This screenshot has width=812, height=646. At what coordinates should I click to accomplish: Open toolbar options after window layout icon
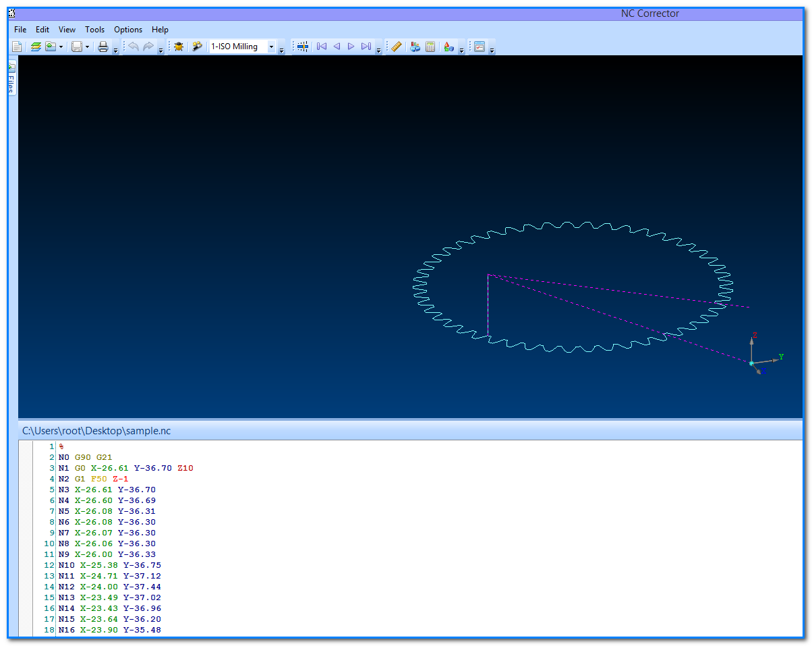click(x=492, y=49)
